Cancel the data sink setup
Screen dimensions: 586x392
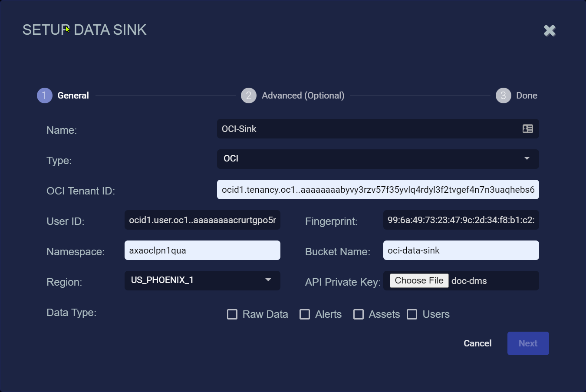click(477, 343)
